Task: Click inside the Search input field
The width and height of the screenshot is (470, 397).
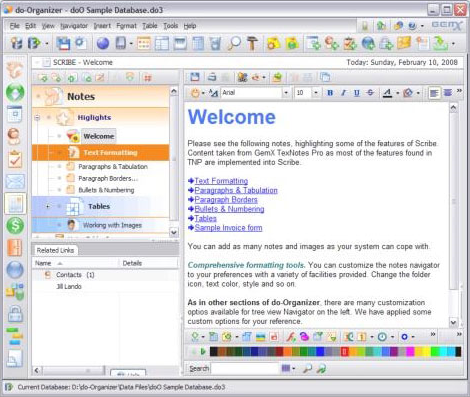Action: (245, 368)
